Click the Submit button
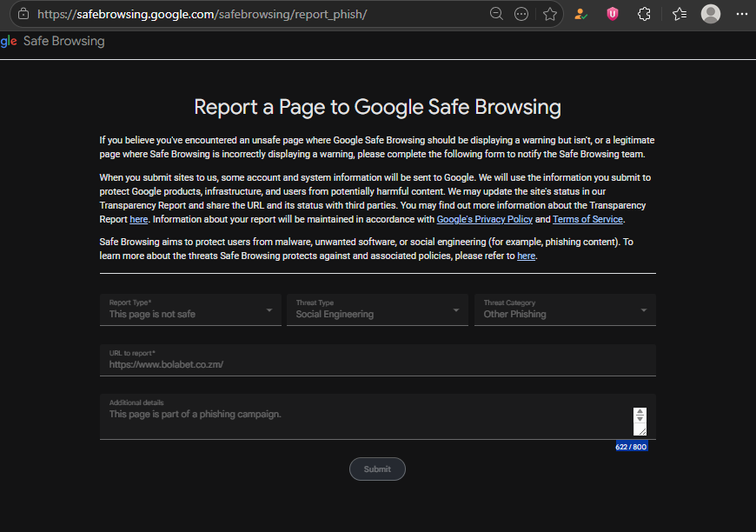The width and height of the screenshot is (756, 532). point(377,469)
